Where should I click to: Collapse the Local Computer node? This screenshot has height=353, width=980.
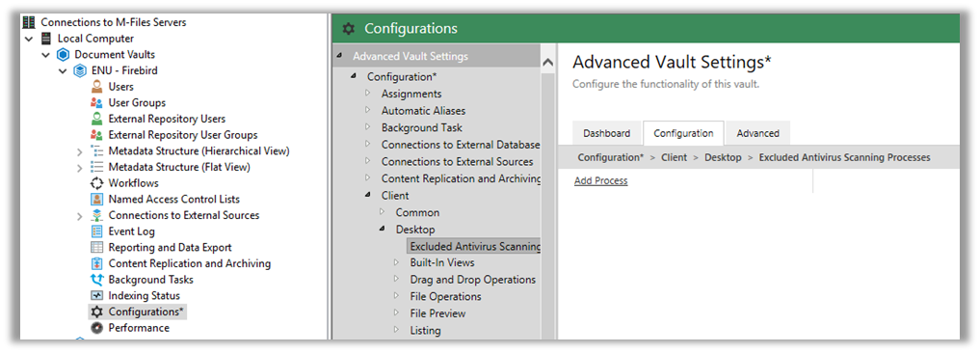[x=28, y=39]
